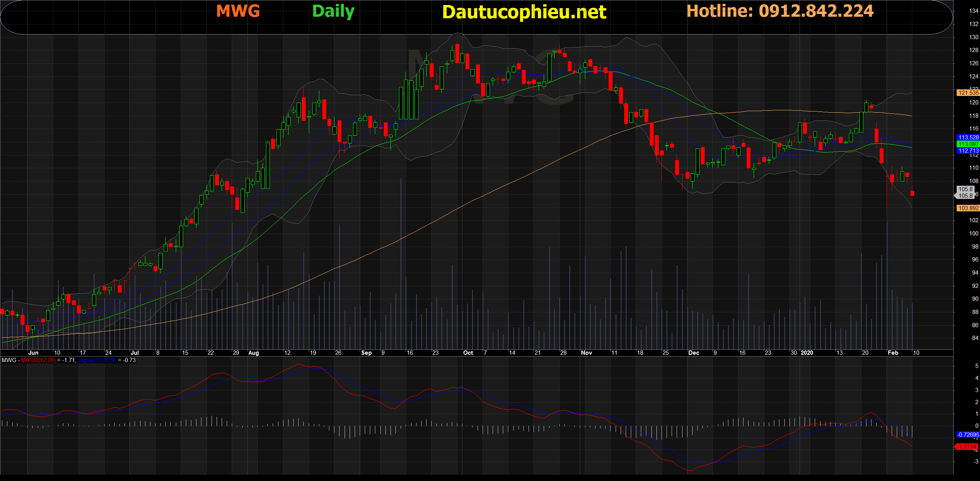980x481 pixels.
Task: Click the Aug marker on date axis
Action: click(253, 353)
